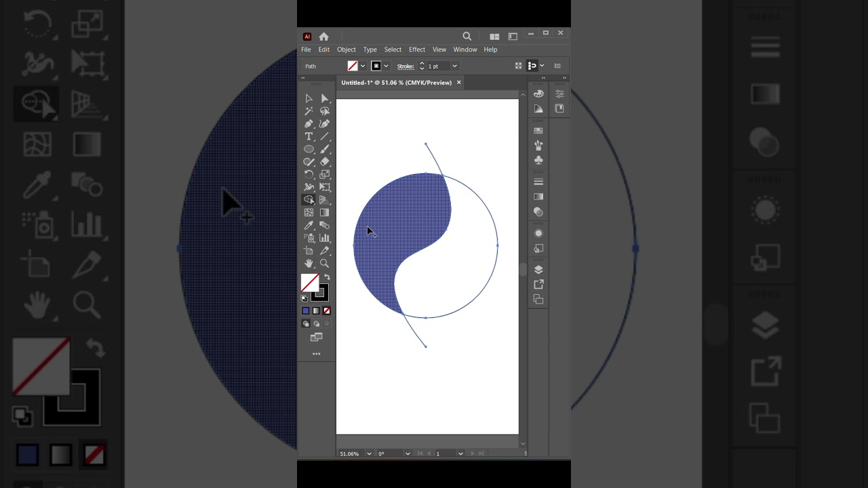This screenshot has height=488, width=868.
Task: Activate Draw Behind mode
Action: coord(316,324)
